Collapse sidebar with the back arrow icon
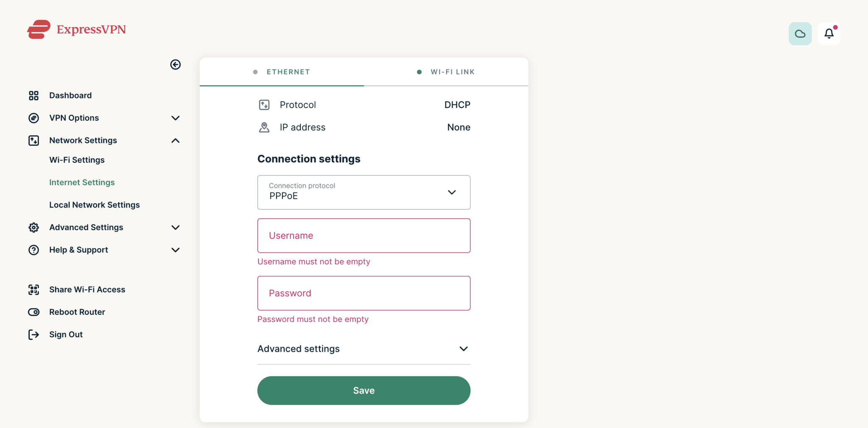868x428 pixels. tap(175, 64)
